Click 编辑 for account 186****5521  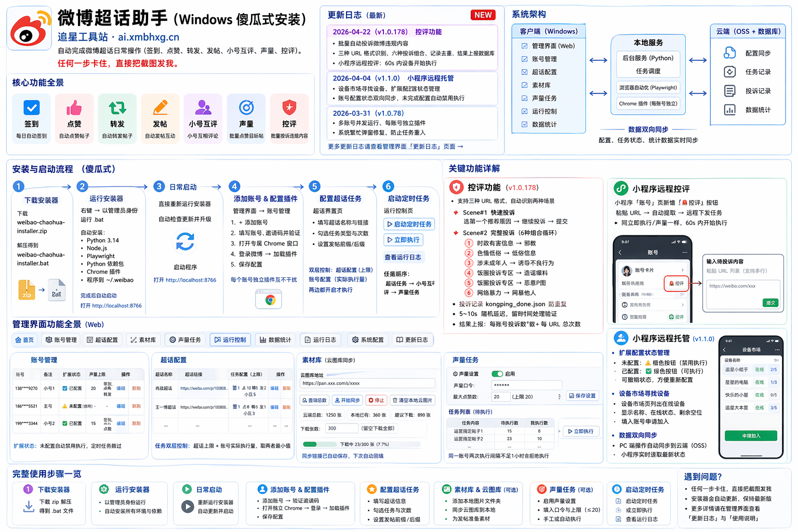click(121, 406)
